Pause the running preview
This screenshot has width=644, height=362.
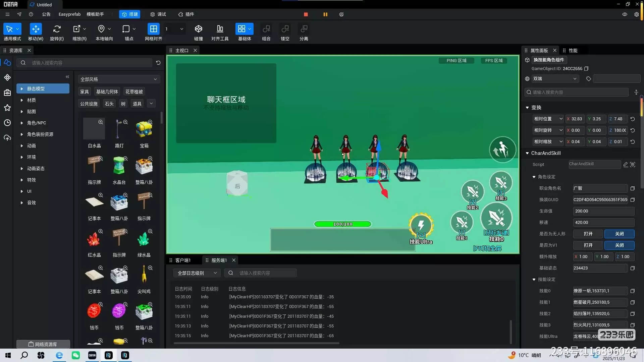click(325, 14)
